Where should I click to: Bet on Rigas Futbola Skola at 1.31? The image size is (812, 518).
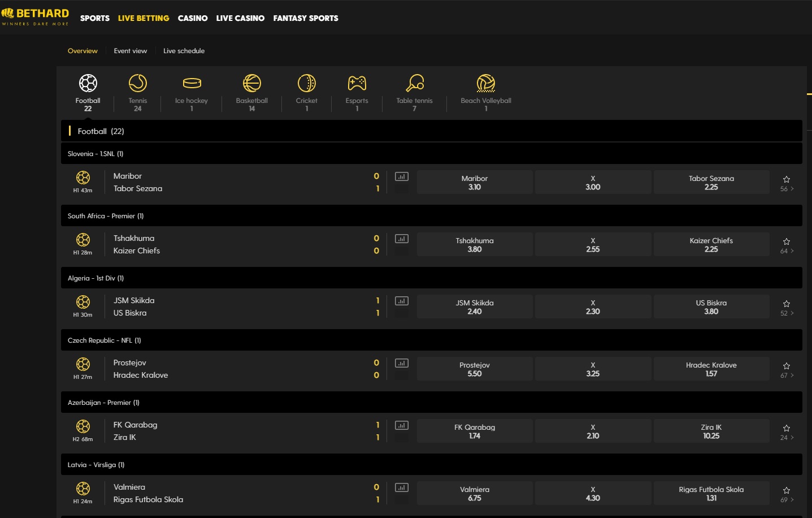(711, 493)
